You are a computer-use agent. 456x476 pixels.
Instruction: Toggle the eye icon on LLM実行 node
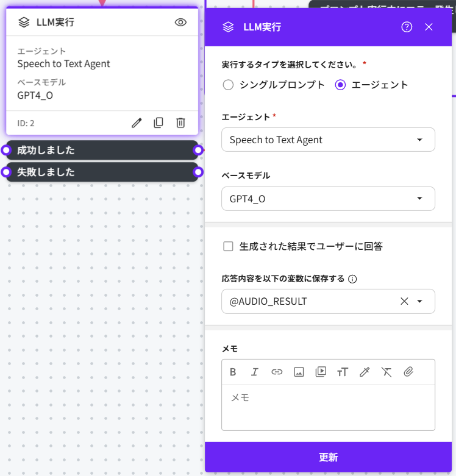pos(180,23)
